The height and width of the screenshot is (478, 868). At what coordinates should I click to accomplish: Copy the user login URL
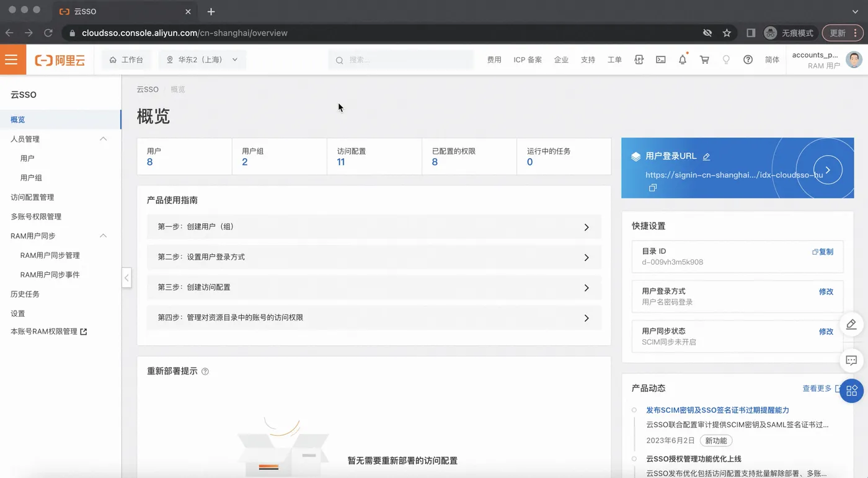[652, 187]
